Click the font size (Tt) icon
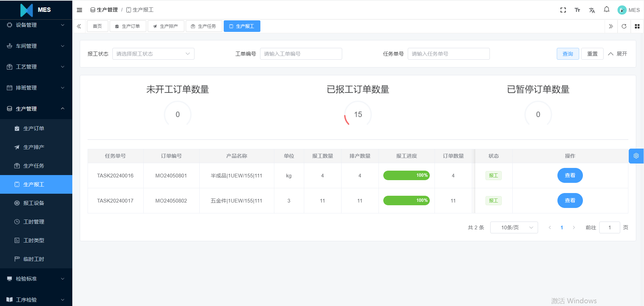Viewport: 644px width, 306px height. [577, 10]
